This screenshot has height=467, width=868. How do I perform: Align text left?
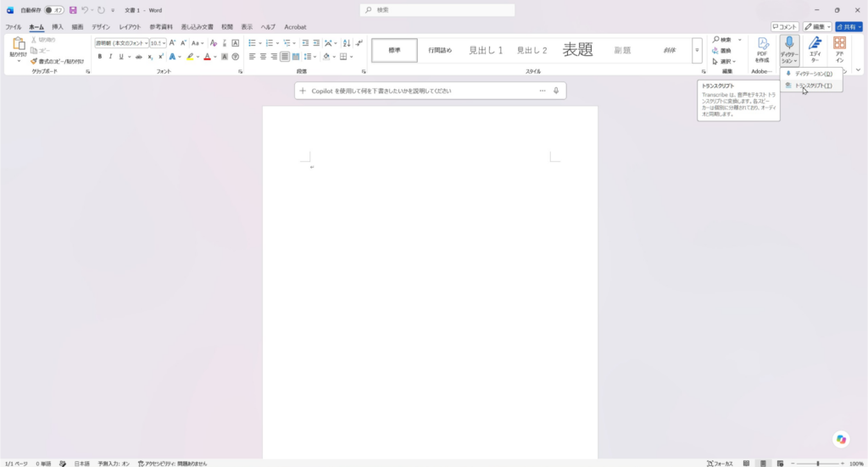(x=252, y=57)
